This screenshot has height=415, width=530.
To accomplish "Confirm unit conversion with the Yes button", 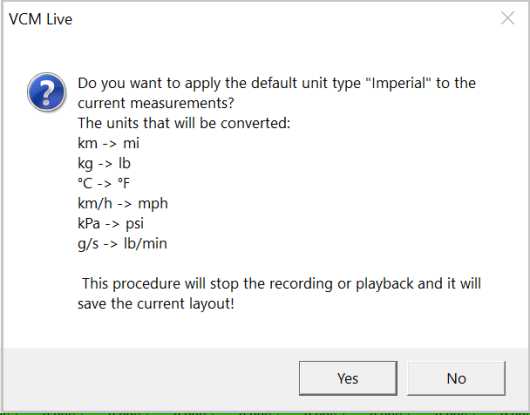I will click(348, 378).
